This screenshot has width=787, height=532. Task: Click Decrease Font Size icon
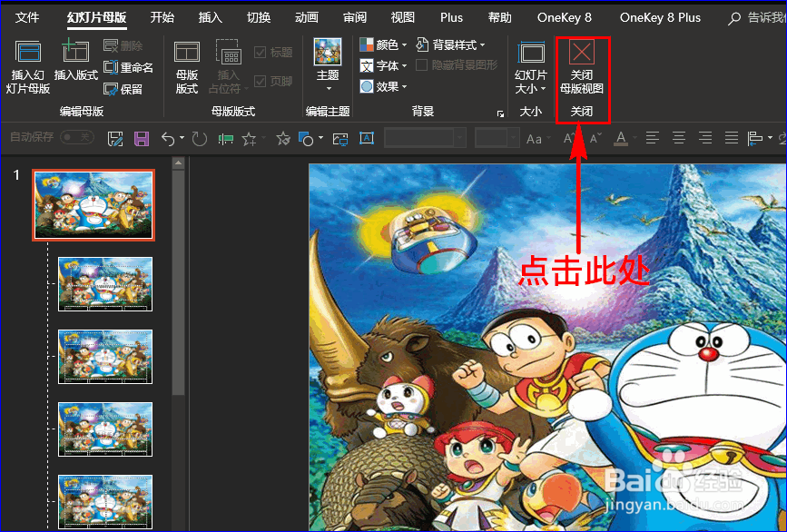point(595,138)
